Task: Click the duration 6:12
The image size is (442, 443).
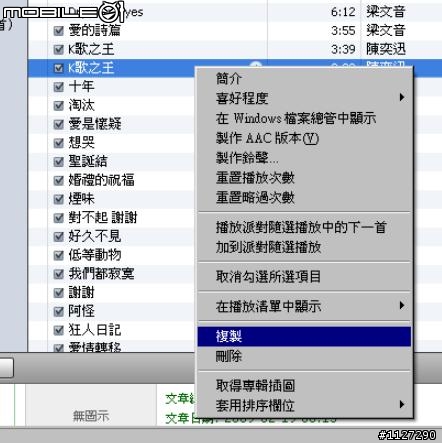Action: [343, 12]
